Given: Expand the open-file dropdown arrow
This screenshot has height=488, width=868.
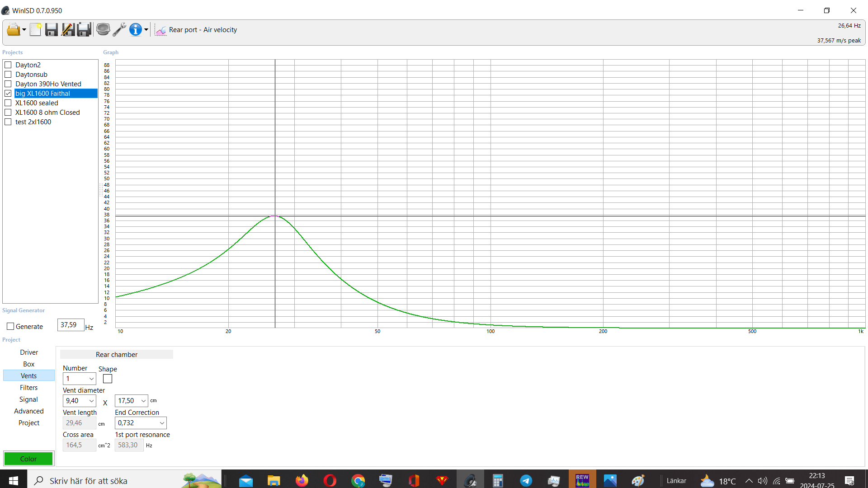Looking at the screenshot, I should [24, 30].
